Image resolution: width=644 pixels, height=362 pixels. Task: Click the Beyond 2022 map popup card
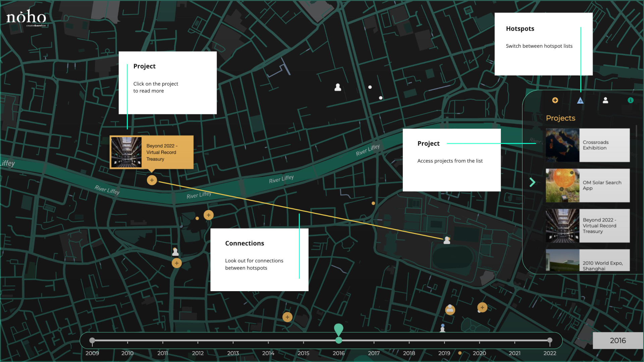pos(152,152)
